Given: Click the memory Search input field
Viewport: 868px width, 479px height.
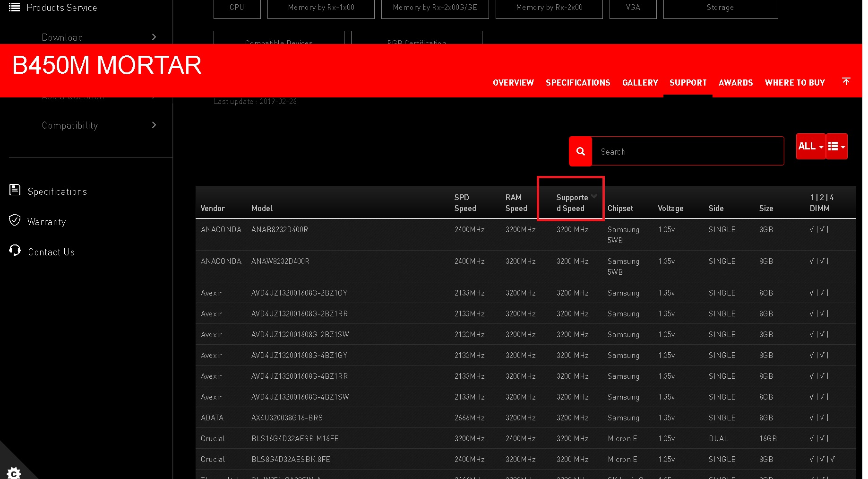Looking at the screenshot, I should [688, 151].
